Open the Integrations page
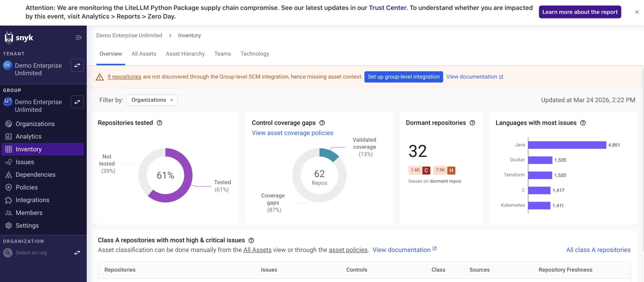This screenshot has width=644, height=282. (x=32, y=200)
